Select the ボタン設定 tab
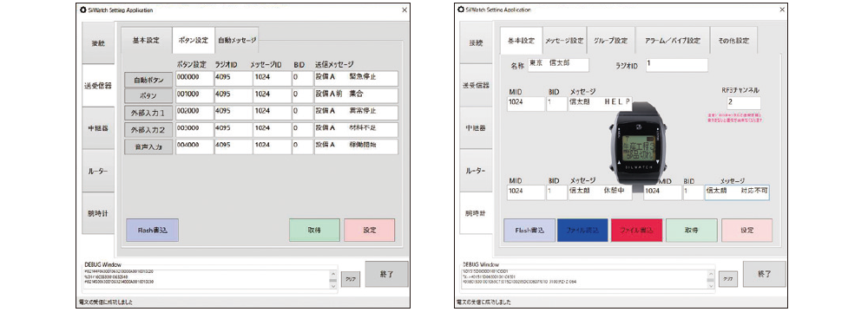The width and height of the screenshot is (868, 312). click(194, 41)
